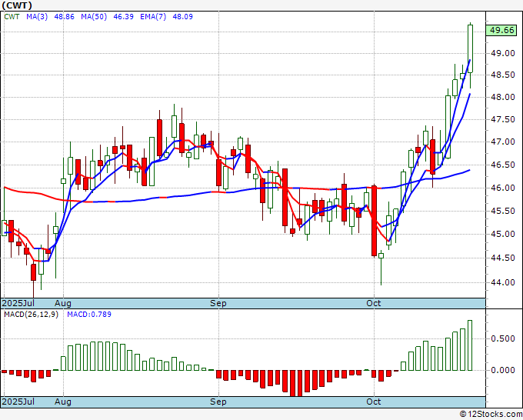Click the MACD:0.789 value label
The height and width of the screenshot is (420, 523).
(89, 315)
